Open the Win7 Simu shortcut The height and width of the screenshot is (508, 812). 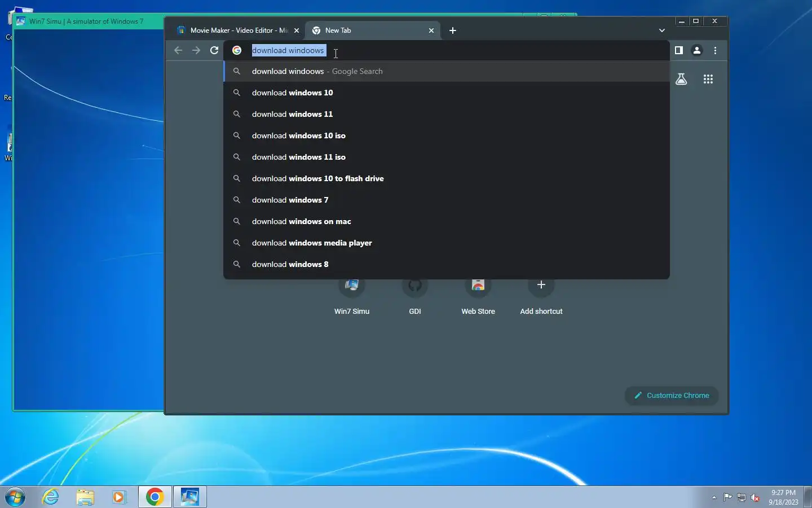coord(352,295)
